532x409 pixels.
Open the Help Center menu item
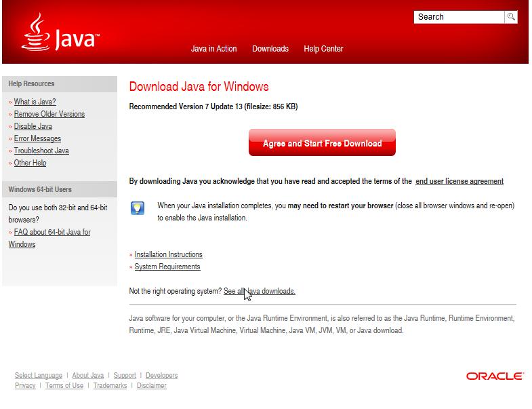323,49
